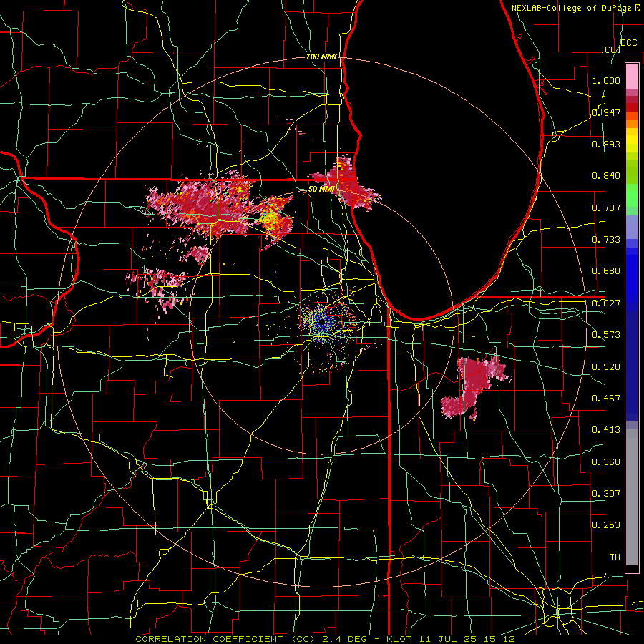644x644 pixels.
Task: Select the 0.787 scale value
Action: [x=606, y=208]
